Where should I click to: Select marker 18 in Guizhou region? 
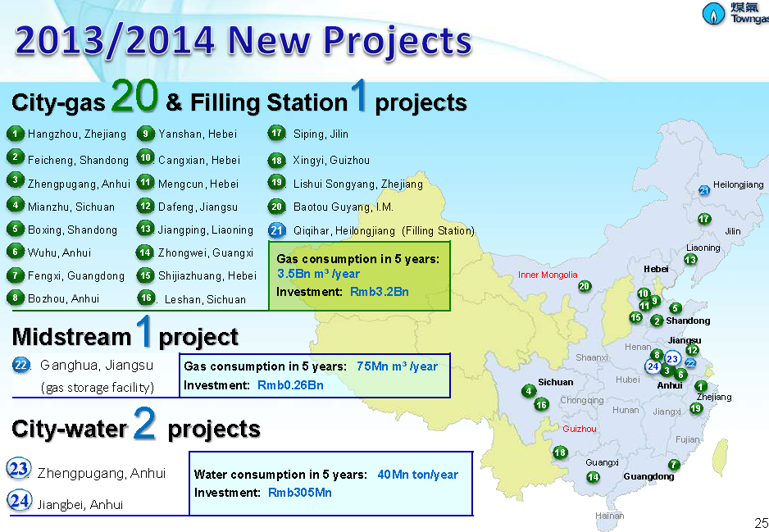[x=560, y=452]
